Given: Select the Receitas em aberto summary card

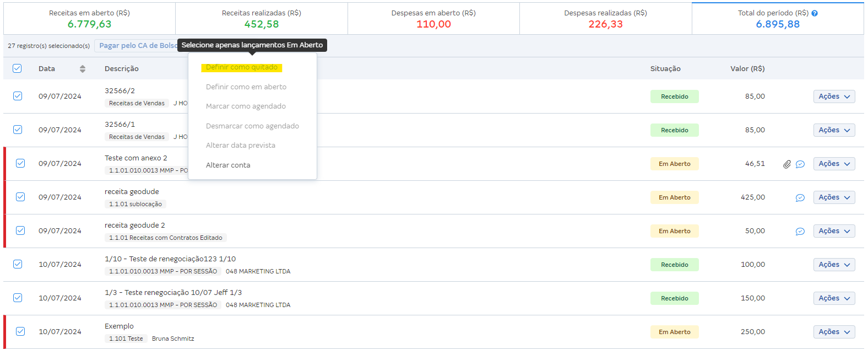Looking at the screenshot, I should click(x=89, y=19).
